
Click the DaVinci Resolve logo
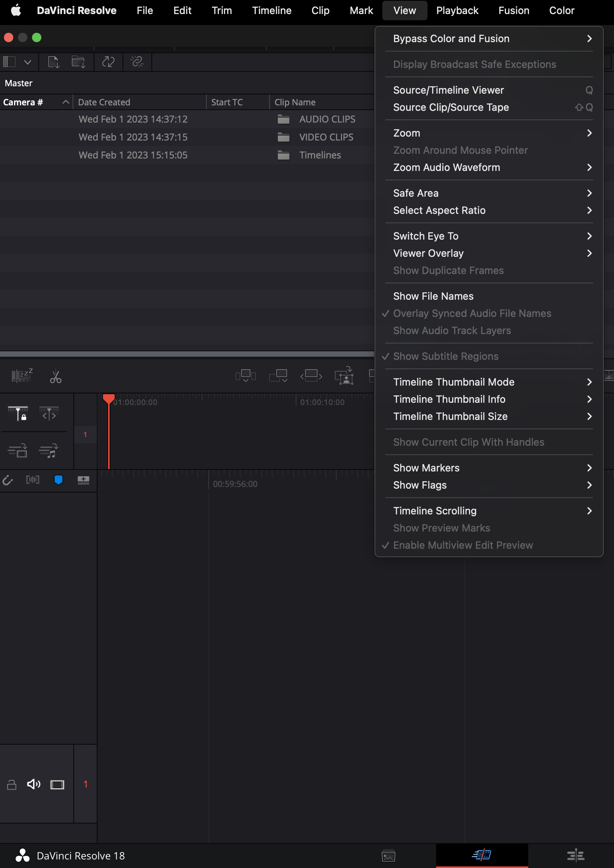23,856
